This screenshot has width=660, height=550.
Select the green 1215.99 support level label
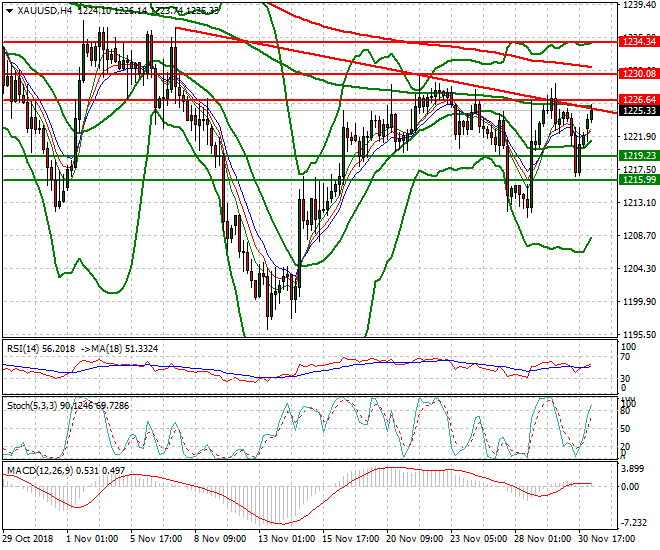click(639, 180)
